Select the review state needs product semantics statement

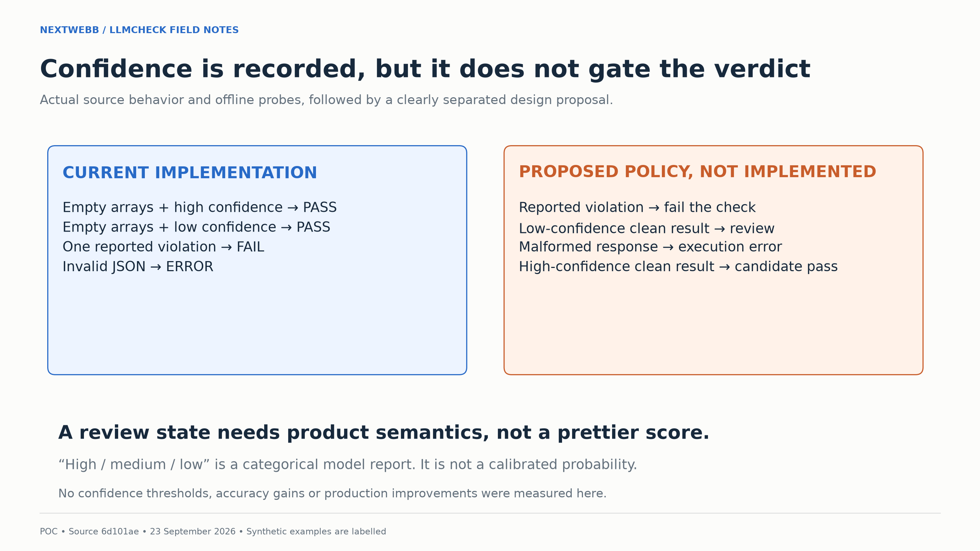pos(383,433)
